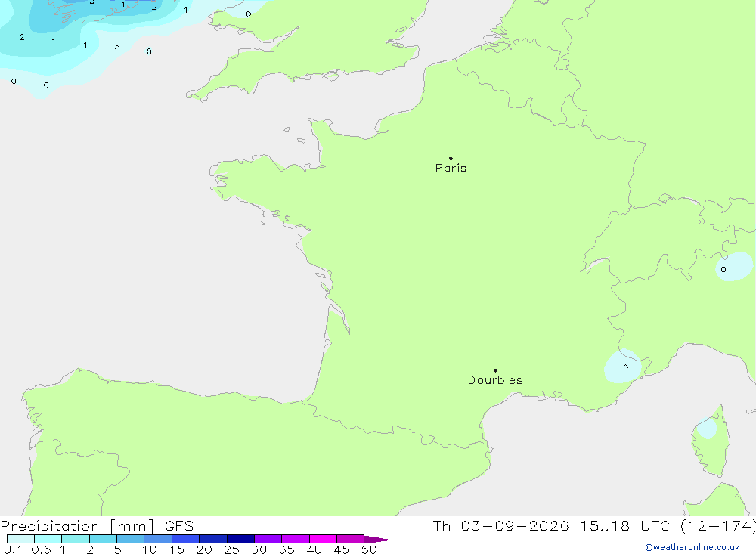The height and width of the screenshot is (554, 756).
Task: Pick the 25–30 mm navy legend swatch
Action: tap(240, 539)
